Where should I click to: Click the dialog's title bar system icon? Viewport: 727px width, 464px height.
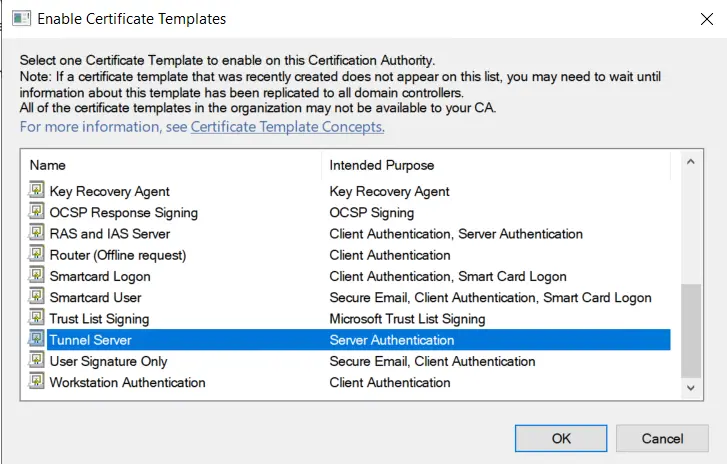coord(20,19)
